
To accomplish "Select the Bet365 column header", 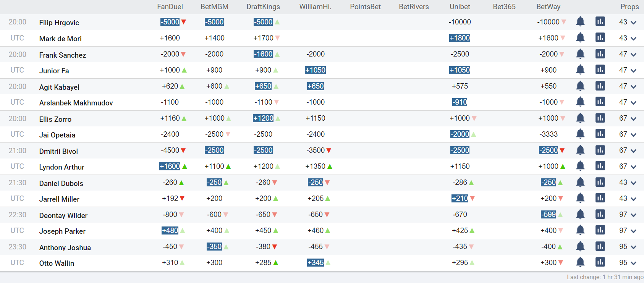I will [x=504, y=7].
